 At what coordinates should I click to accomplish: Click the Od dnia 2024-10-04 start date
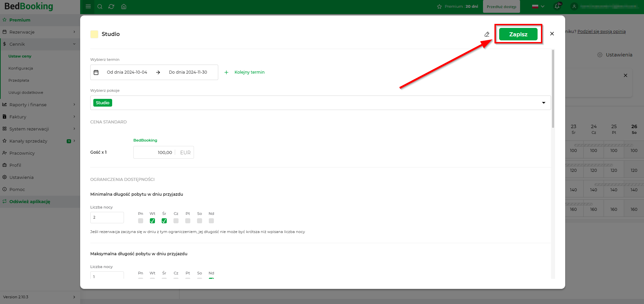click(x=127, y=72)
